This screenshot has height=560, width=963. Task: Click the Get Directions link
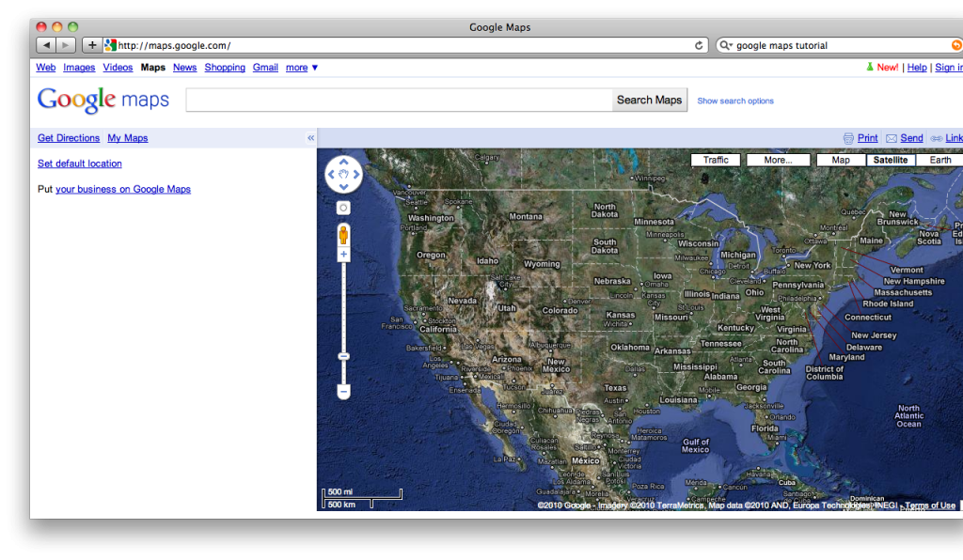(69, 138)
